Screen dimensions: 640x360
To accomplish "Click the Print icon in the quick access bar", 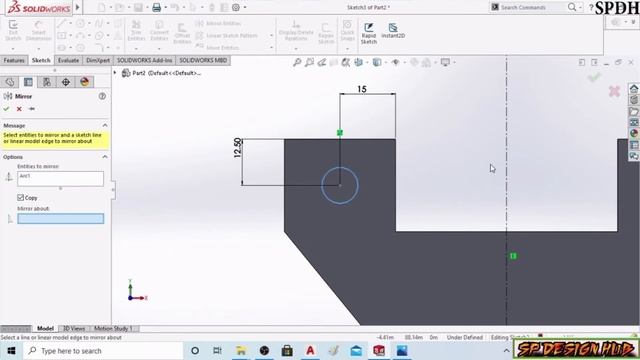I will [x=156, y=7].
